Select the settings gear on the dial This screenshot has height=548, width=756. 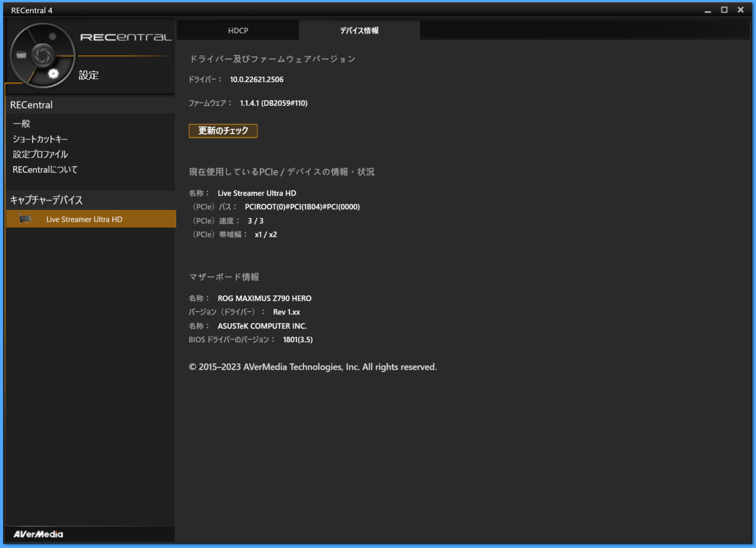pyautogui.click(x=53, y=73)
